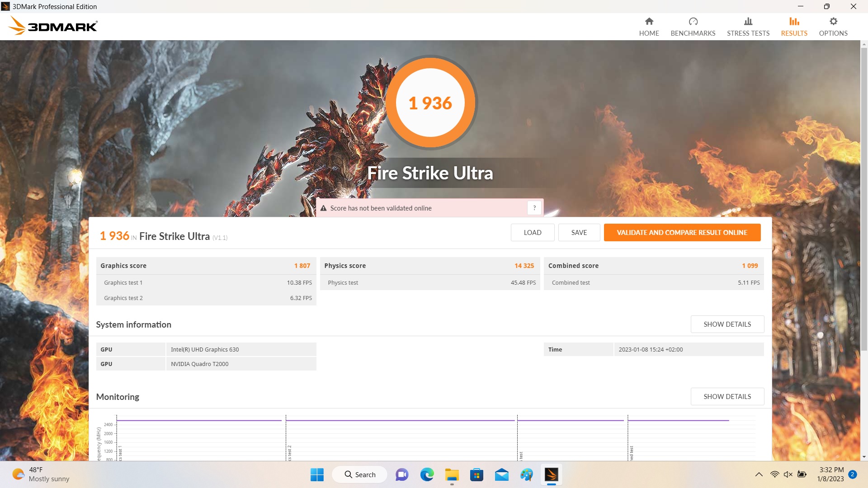Screen dimensions: 868x488
Task: Validate and compare result online
Action: tap(682, 233)
